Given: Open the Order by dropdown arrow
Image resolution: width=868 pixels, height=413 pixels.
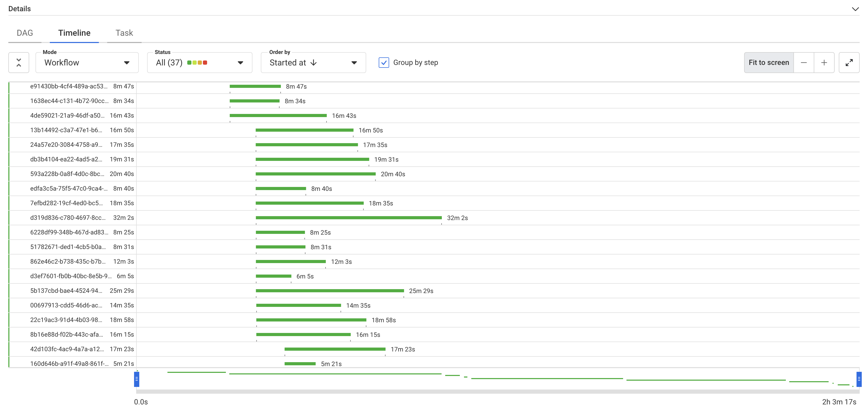Looking at the screenshot, I should 354,63.
